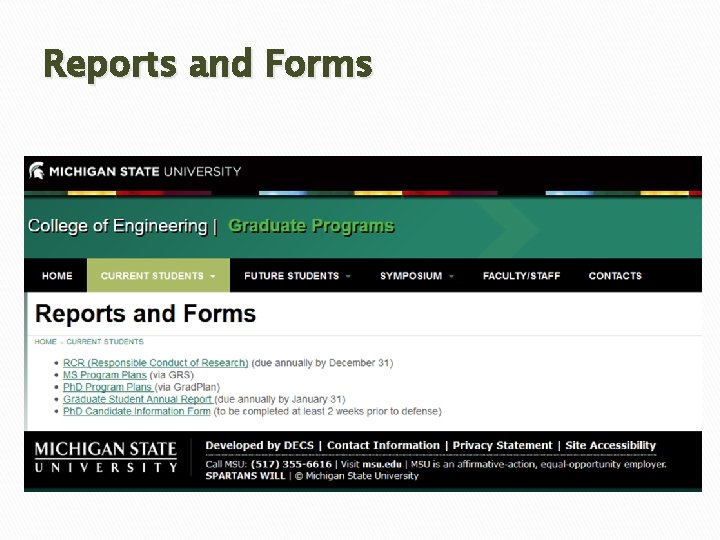The width and height of the screenshot is (720, 540).
Task: Click '2 weeks prior to defense' note
Action: [383, 411]
